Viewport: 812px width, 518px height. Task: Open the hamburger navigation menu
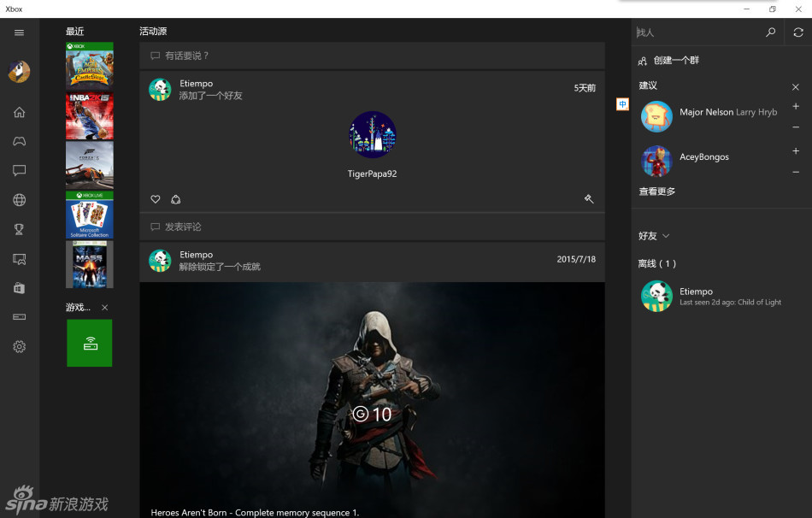pos(19,32)
